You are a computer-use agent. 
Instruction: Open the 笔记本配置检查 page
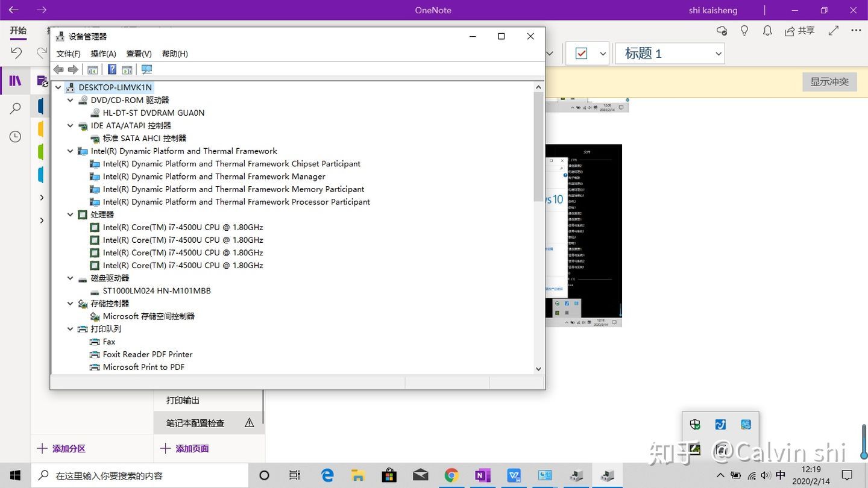(209, 423)
